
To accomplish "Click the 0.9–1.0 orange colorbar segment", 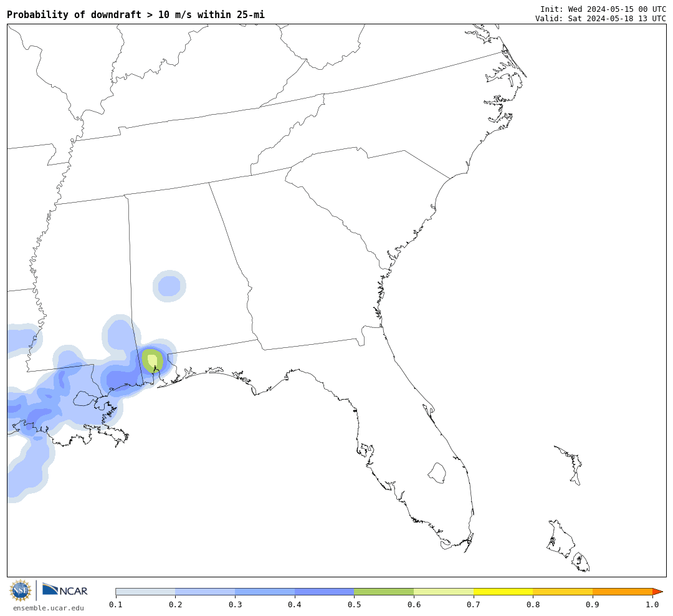I will point(623,592).
